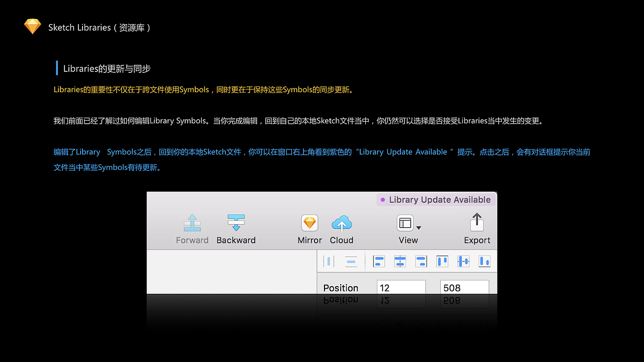
Task: Toggle vertical middle alignment
Action: (463, 261)
